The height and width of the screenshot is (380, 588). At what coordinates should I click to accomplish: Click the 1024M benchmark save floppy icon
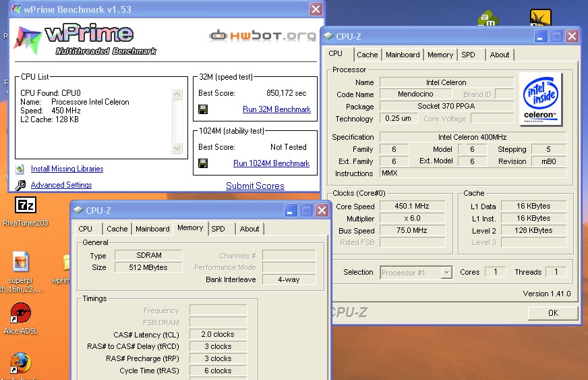(x=203, y=163)
